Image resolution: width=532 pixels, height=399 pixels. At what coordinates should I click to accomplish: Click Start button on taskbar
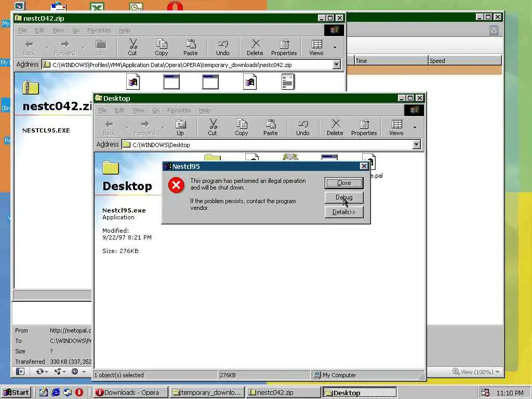click(x=16, y=393)
